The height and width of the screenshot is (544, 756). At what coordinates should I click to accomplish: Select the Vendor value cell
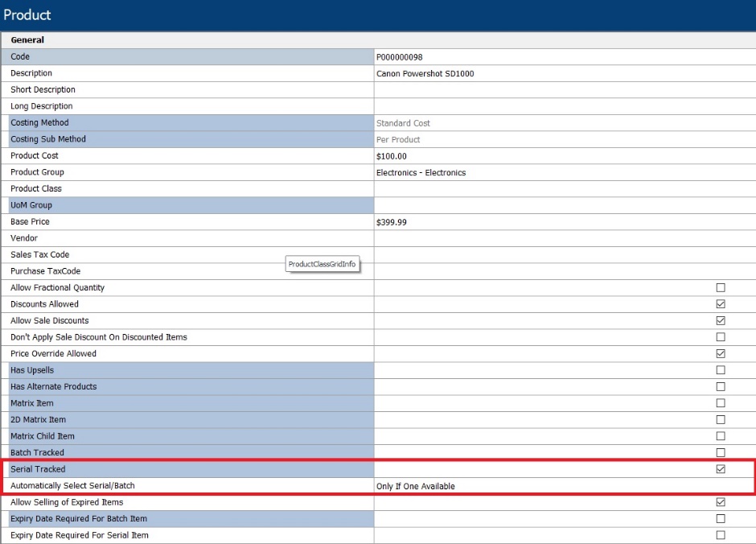pos(565,238)
